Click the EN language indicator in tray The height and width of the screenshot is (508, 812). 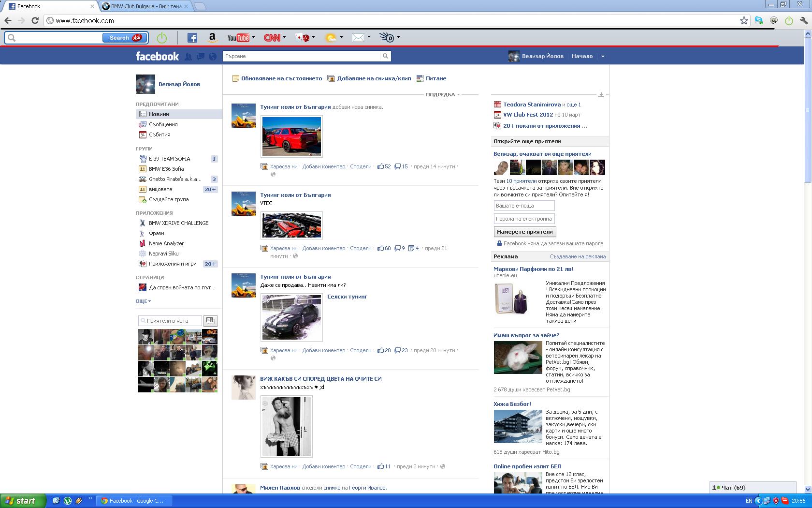coord(749,501)
